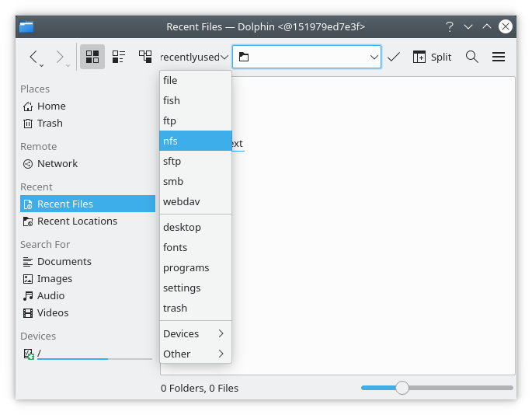532x415 pixels.
Task: Expand the location bar history dropdown
Action: click(372, 57)
